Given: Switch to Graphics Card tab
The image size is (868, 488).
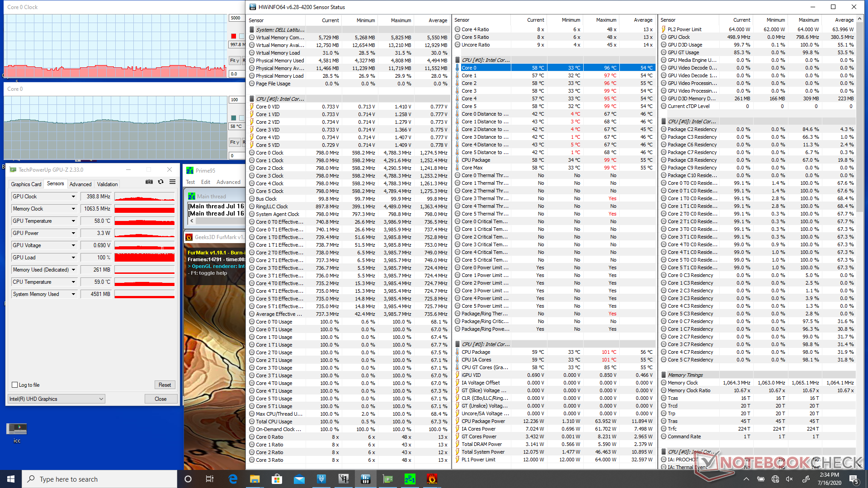Looking at the screenshot, I should pos(26,184).
